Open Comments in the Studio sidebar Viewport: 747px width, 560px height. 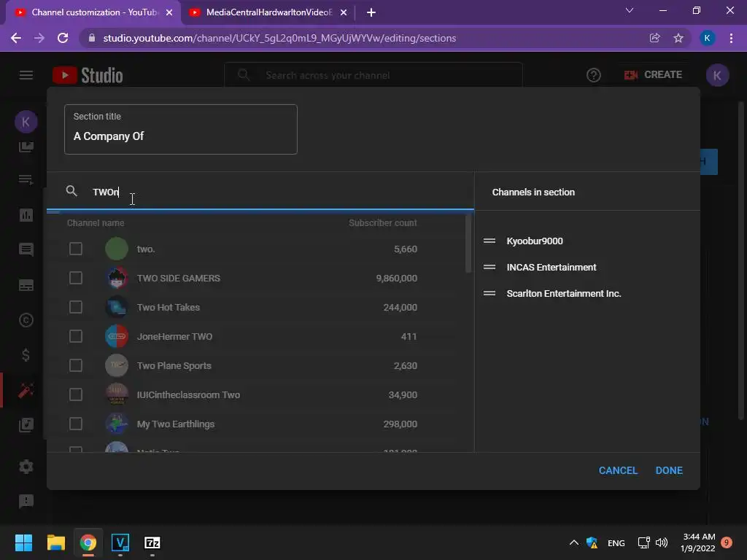(x=26, y=249)
